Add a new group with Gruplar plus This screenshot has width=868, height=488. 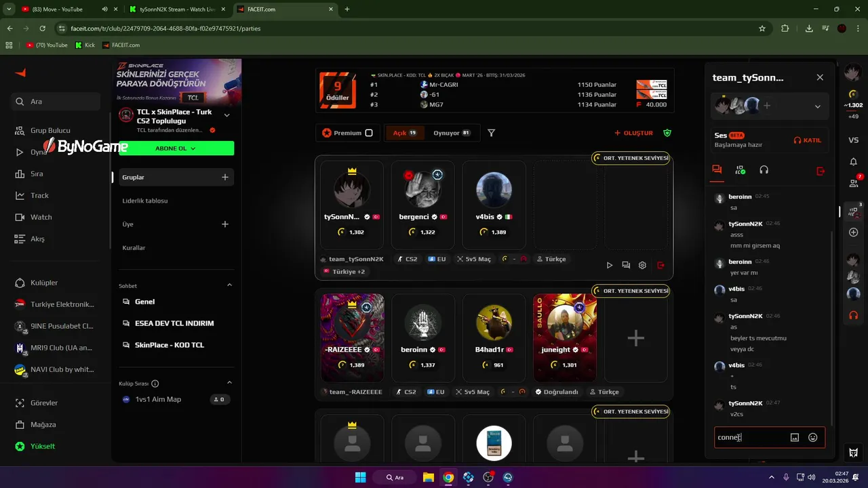click(x=225, y=177)
